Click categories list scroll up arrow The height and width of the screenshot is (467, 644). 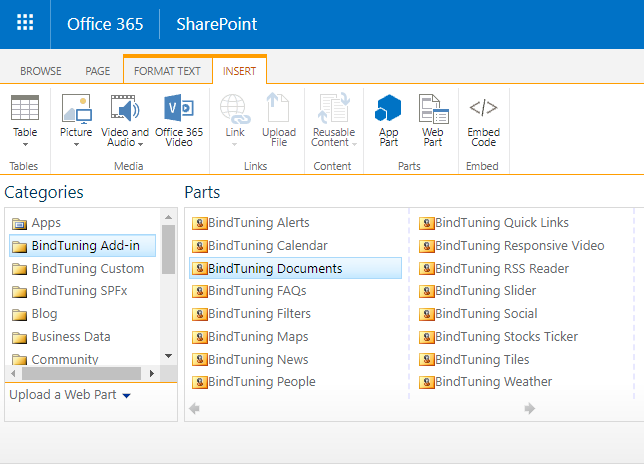[168, 217]
